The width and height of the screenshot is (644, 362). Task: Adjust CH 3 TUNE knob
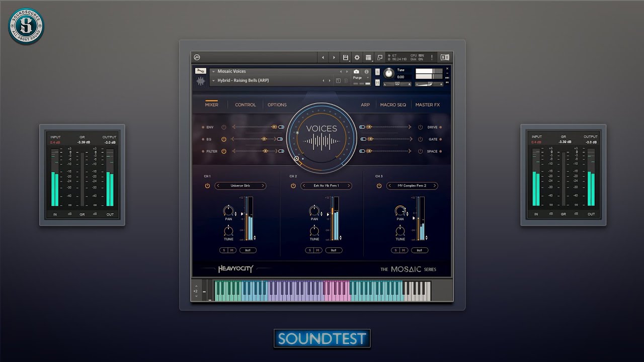point(400,231)
